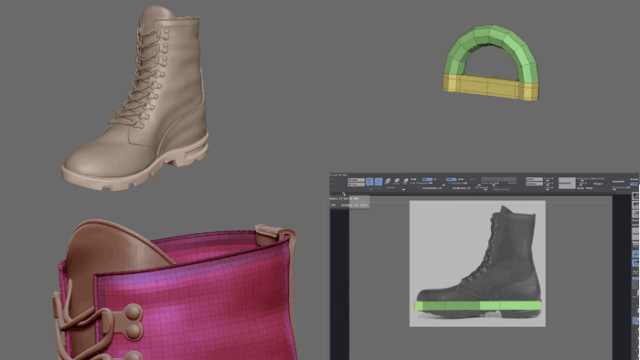Select the Draw mode icon

[x=378, y=182]
